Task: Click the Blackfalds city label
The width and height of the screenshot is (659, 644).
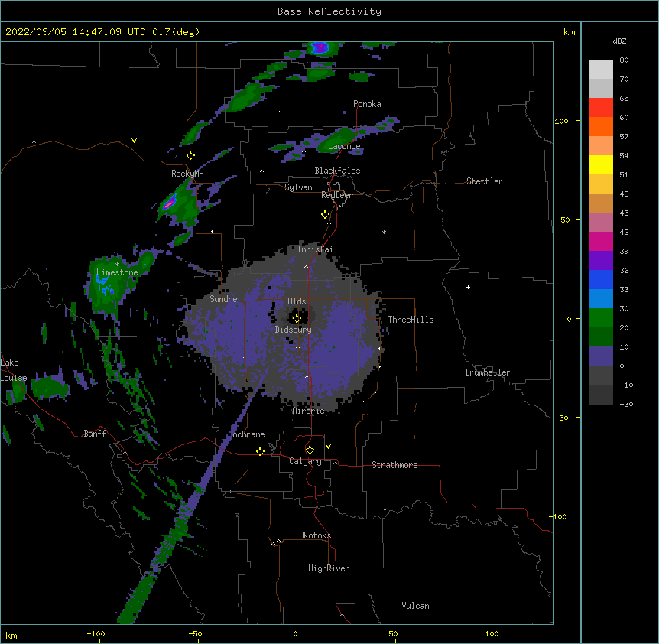Action: pyautogui.click(x=337, y=171)
